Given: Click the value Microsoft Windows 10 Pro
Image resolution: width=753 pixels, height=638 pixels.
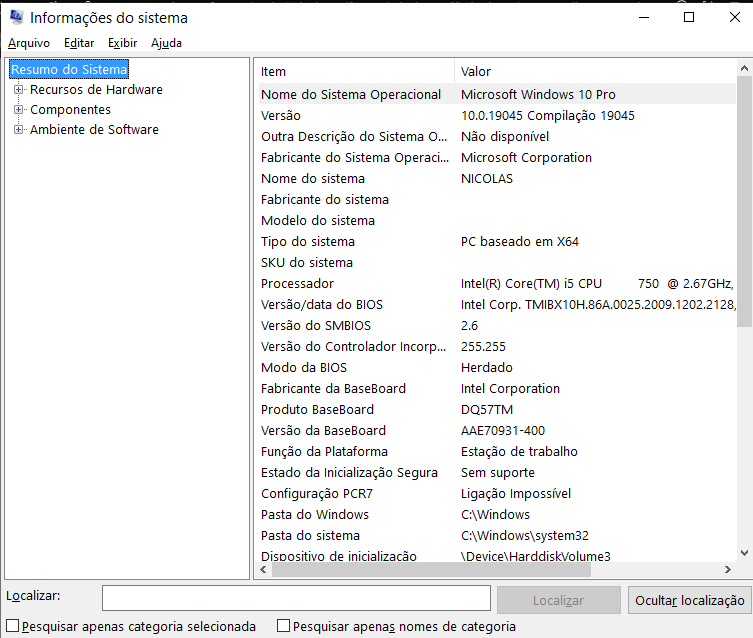Looking at the screenshot, I should coord(538,95).
